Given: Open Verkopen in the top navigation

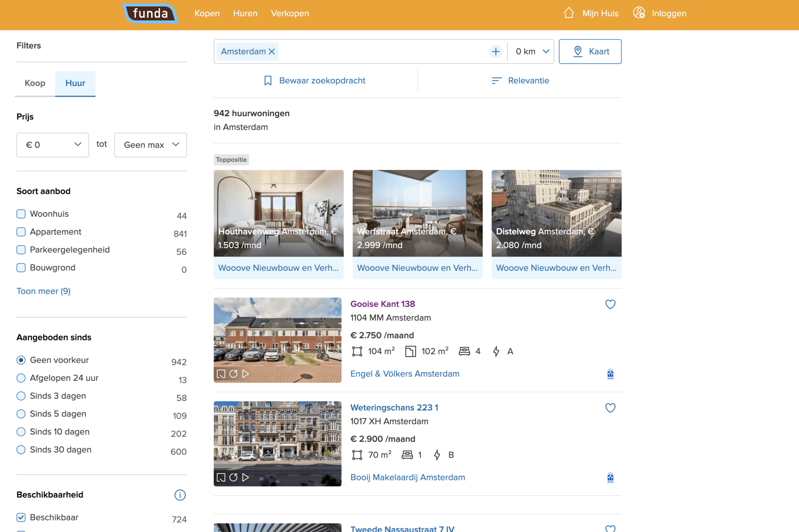Looking at the screenshot, I should click(x=290, y=13).
